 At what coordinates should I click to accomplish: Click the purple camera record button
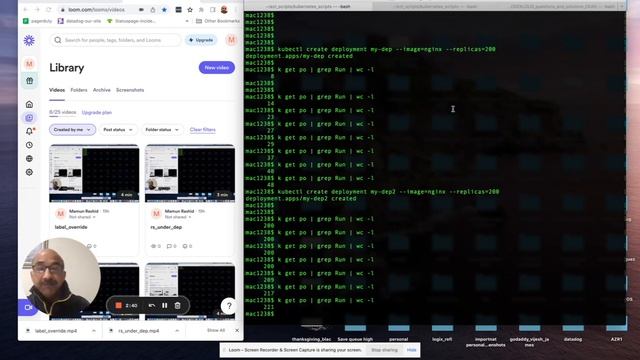(x=28, y=307)
